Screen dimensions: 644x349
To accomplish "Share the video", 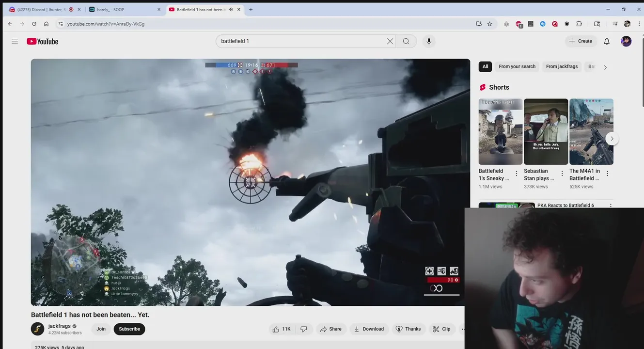I will point(330,329).
